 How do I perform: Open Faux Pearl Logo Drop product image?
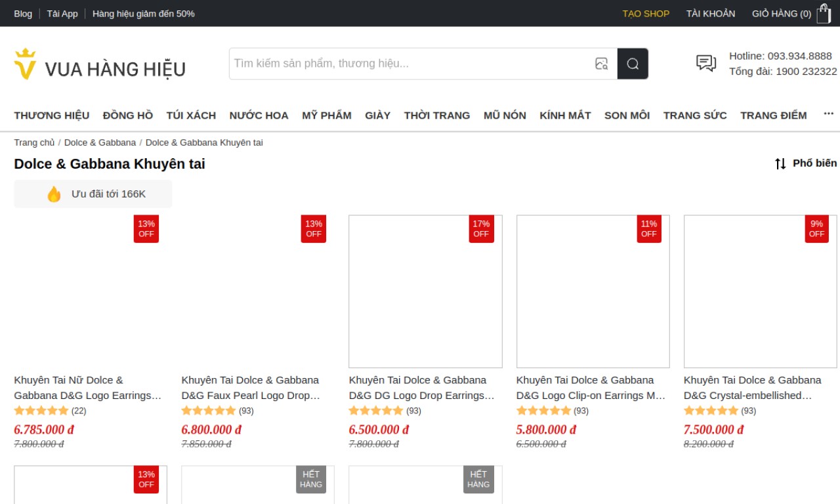[258, 291]
